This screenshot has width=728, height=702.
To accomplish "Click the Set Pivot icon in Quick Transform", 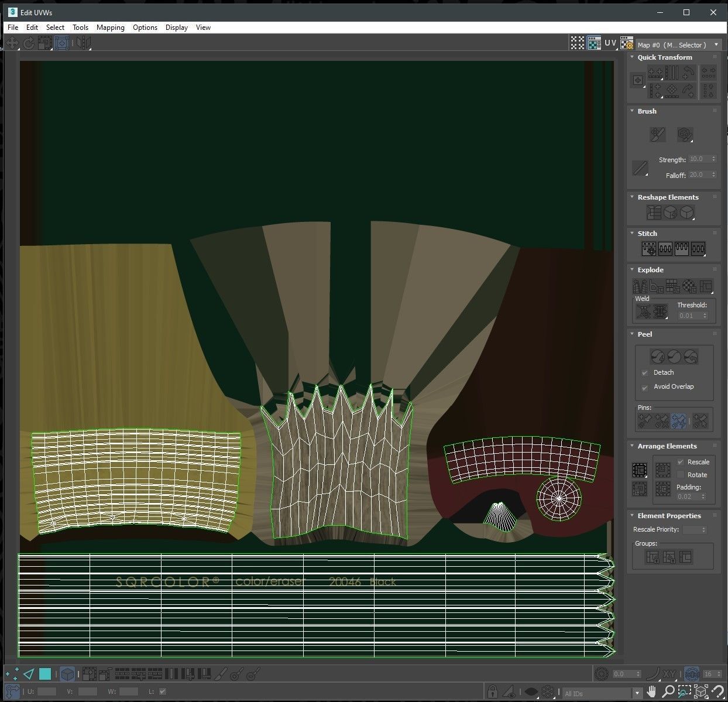I will point(638,80).
